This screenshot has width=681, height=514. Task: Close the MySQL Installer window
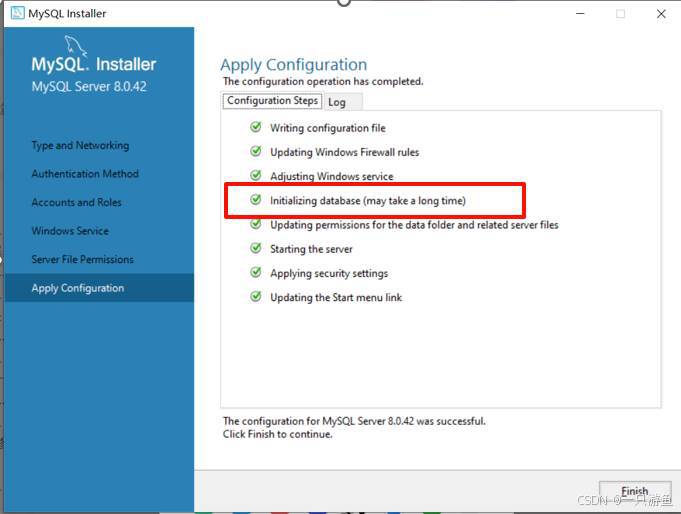(661, 13)
